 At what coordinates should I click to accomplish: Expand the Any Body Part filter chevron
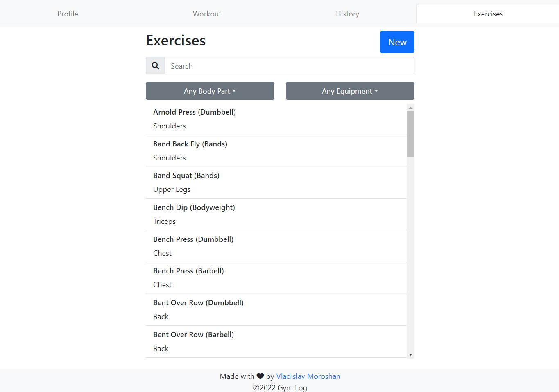[x=233, y=91]
